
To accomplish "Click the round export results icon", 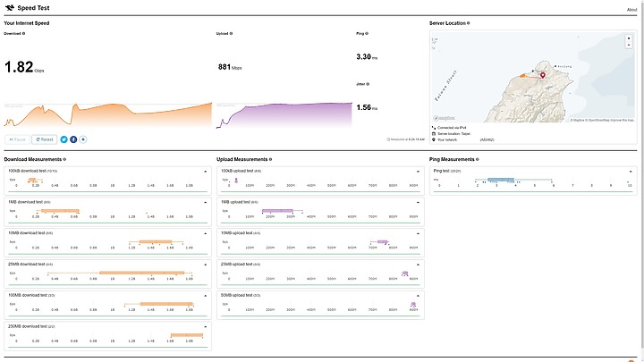I will tap(83, 139).
